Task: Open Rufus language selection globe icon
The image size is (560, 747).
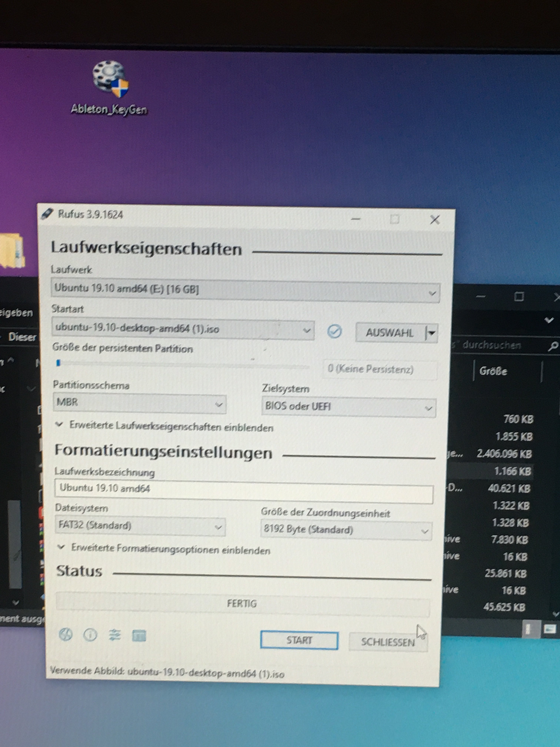Action: [x=66, y=635]
